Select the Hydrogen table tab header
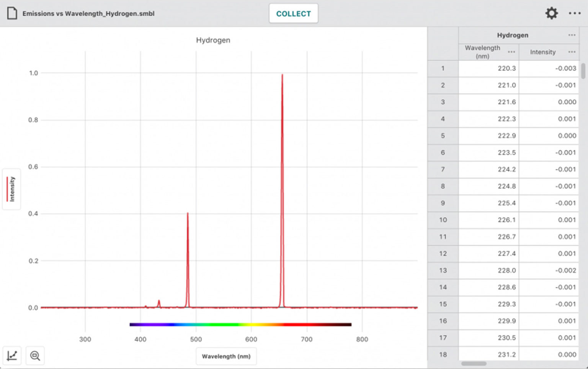 pyautogui.click(x=513, y=35)
